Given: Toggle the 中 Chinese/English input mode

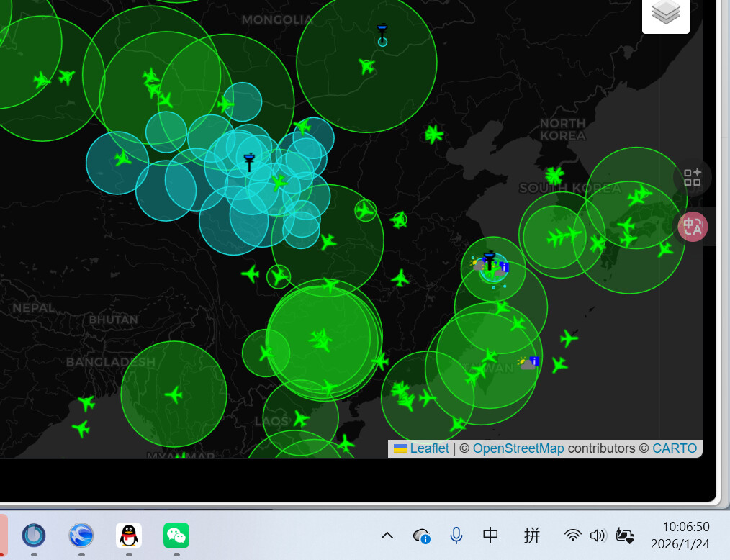Looking at the screenshot, I should pos(490,535).
